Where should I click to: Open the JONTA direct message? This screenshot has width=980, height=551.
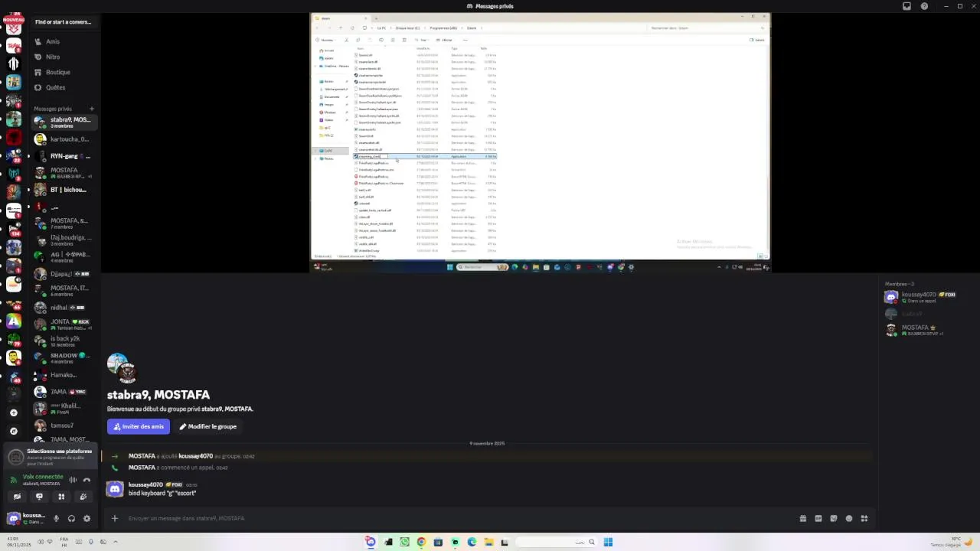tap(64, 324)
